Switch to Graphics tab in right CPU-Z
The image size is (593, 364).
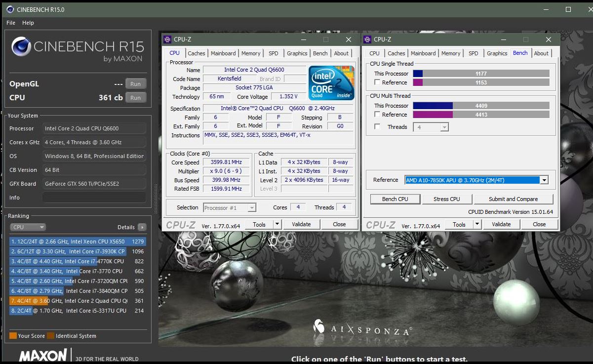[497, 53]
